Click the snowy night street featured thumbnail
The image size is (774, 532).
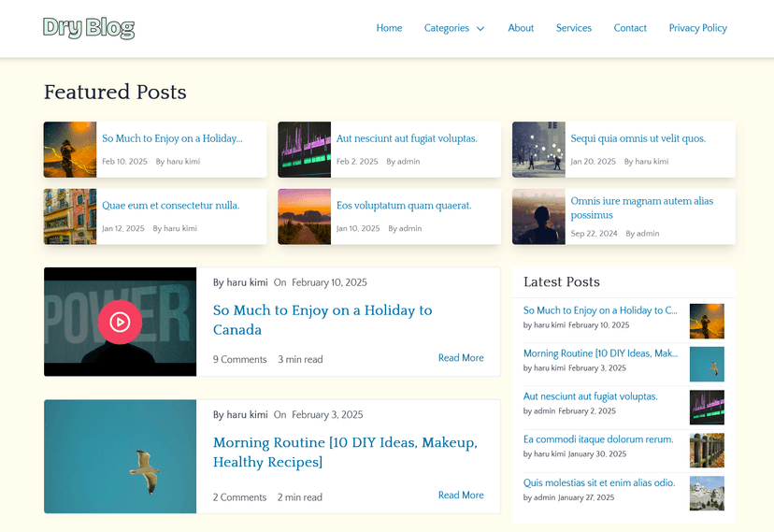538,150
